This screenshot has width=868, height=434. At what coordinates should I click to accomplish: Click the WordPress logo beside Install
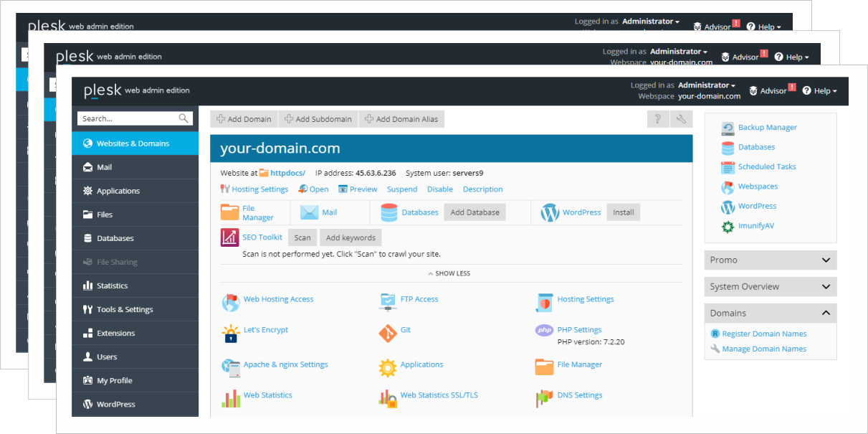click(550, 212)
